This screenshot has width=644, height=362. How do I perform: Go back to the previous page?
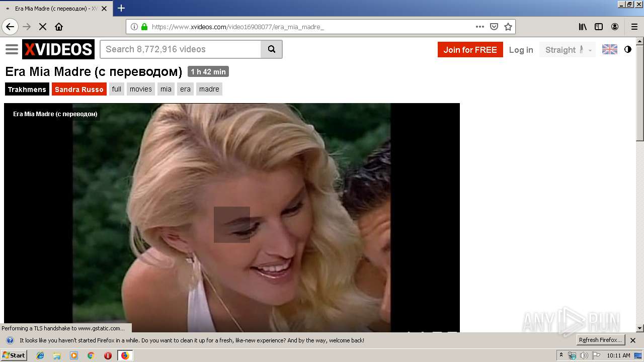pyautogui.click(x=10, y=27)
